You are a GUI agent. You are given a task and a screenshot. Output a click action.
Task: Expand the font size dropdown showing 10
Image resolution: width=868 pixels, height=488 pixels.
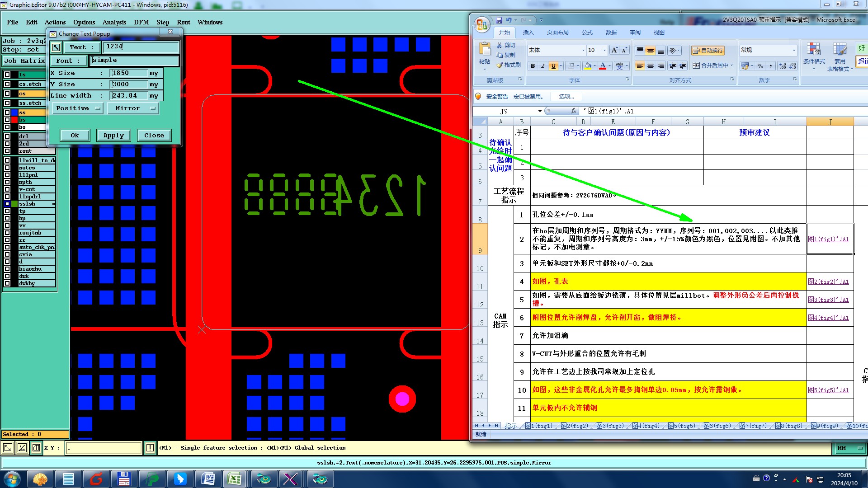(604, 50)
